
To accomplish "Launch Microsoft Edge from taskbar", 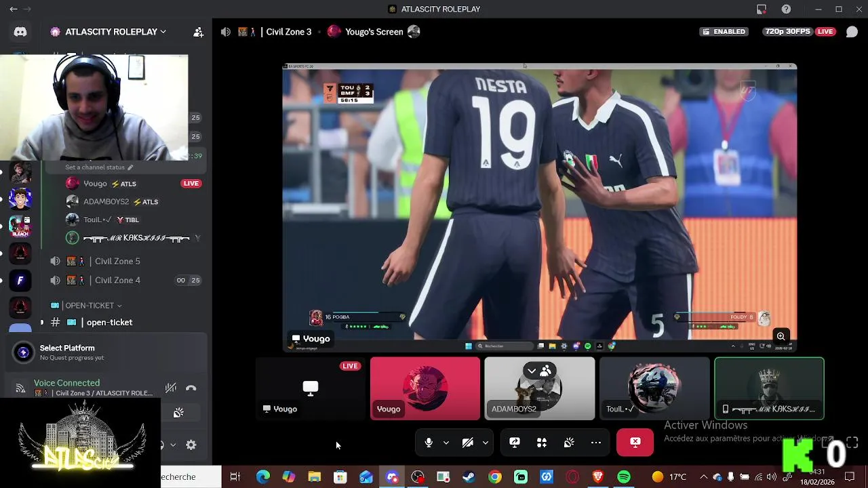I will click(x=263, y=477).
